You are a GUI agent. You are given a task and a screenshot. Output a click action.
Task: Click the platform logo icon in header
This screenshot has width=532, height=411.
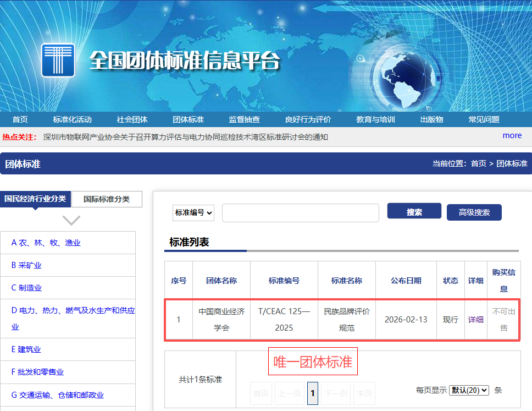pyautogui.click(x=58, y=60)
